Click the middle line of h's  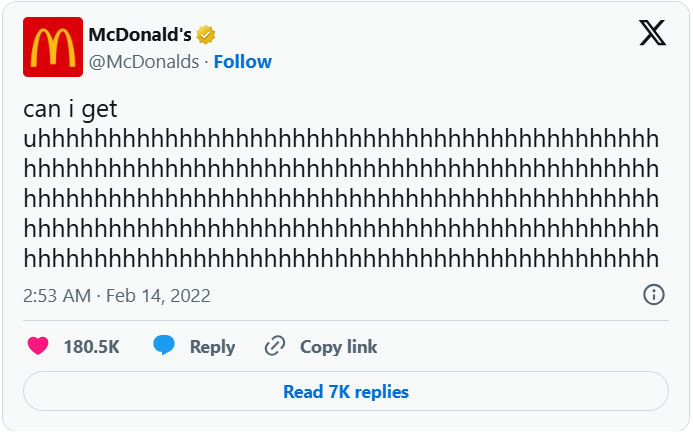click(x=340, y=198)
